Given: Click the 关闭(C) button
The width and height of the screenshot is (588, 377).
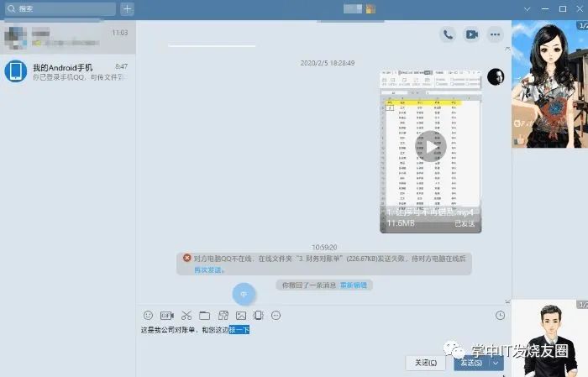Looking at the screenshot, I should pyautogui.click(x=426, y=363).
